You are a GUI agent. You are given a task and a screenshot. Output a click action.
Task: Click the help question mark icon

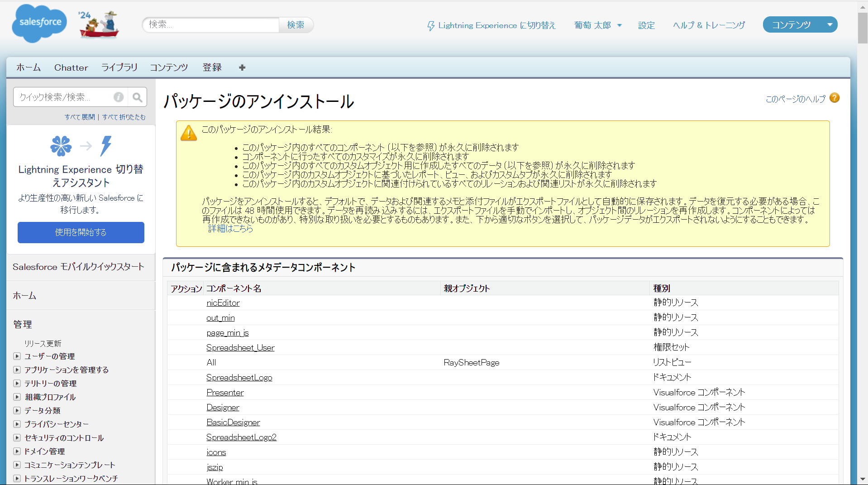tap(835, 98)
